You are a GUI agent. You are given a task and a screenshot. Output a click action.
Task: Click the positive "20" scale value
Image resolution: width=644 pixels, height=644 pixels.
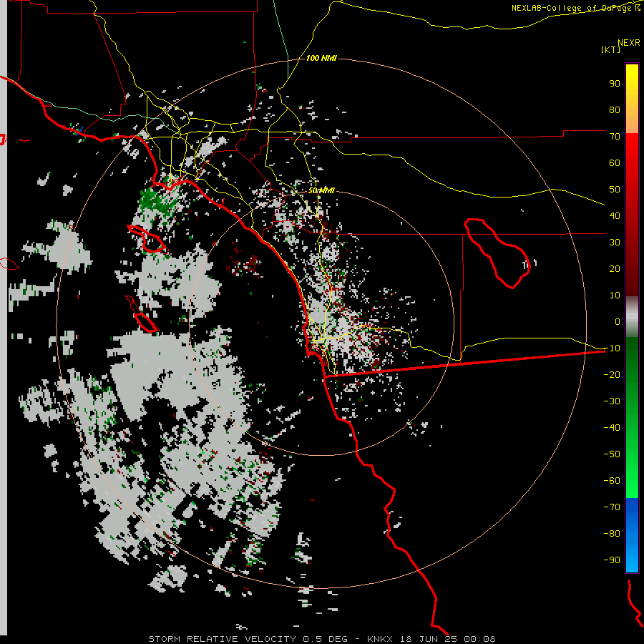tap(615, 269)
